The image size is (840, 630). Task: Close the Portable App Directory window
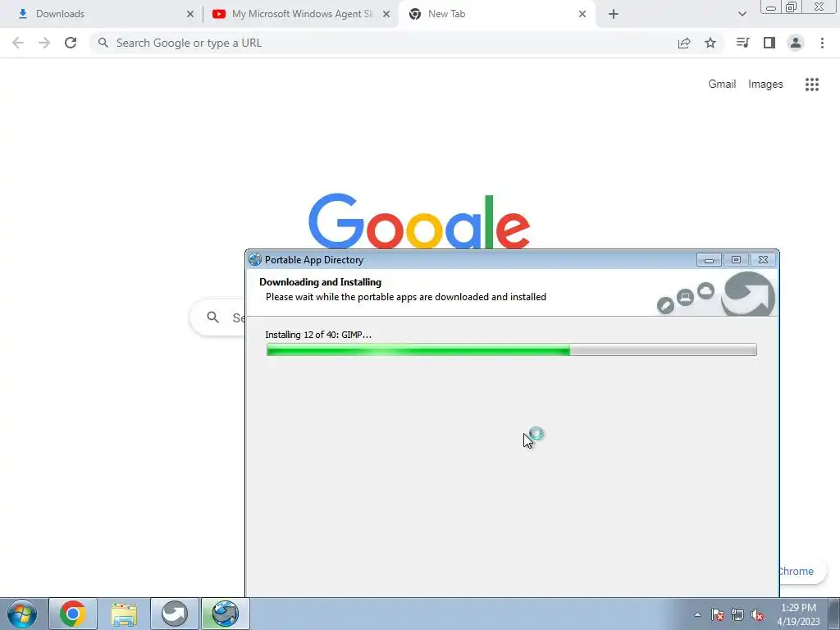tap(764, 260)
